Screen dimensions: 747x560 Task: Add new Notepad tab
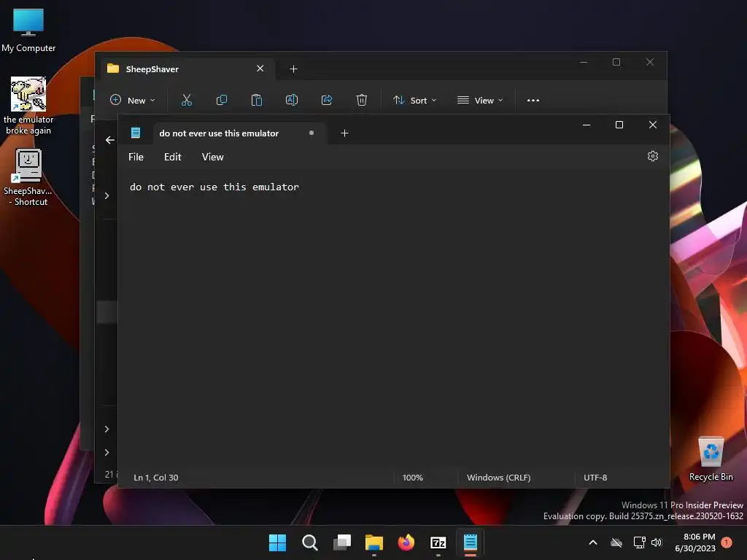[344, 133]
